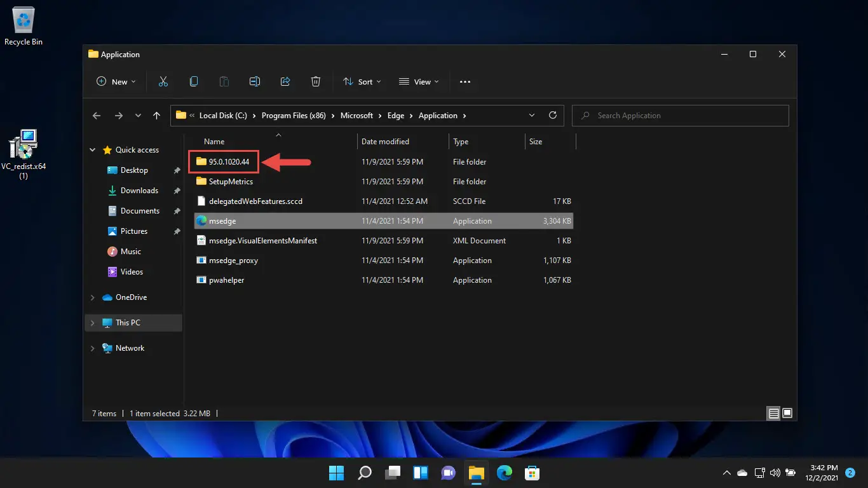Screen dimensions: 868x488
Task: Switch to details view layout icon
Action: pyautogui.click(x=773, y=413)
